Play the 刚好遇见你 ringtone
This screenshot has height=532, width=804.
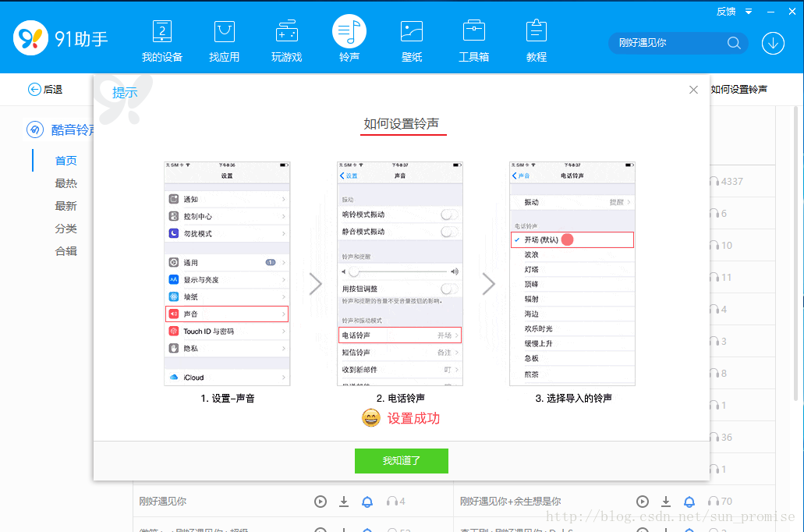coord(321,502)
